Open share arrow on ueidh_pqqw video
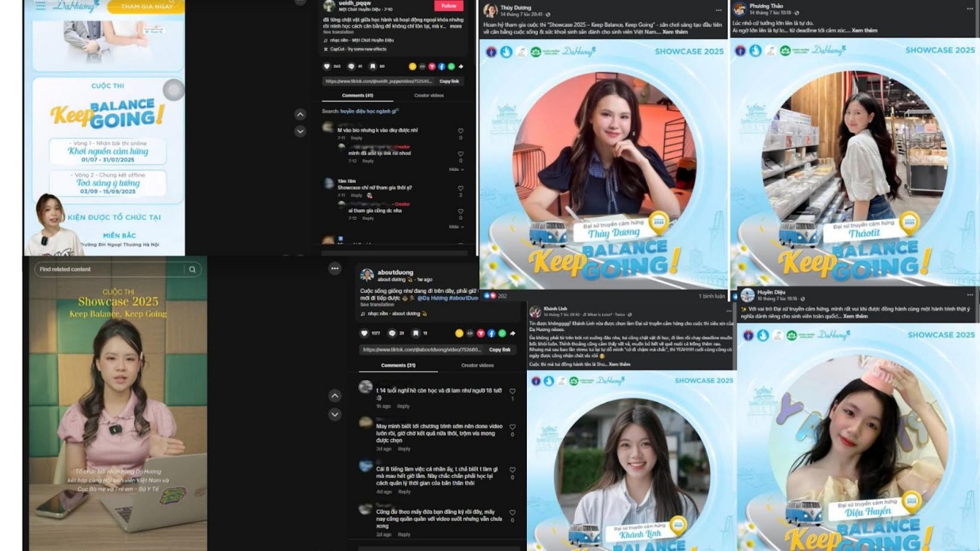The image size is (980, 551). click(x=460, y=67)
